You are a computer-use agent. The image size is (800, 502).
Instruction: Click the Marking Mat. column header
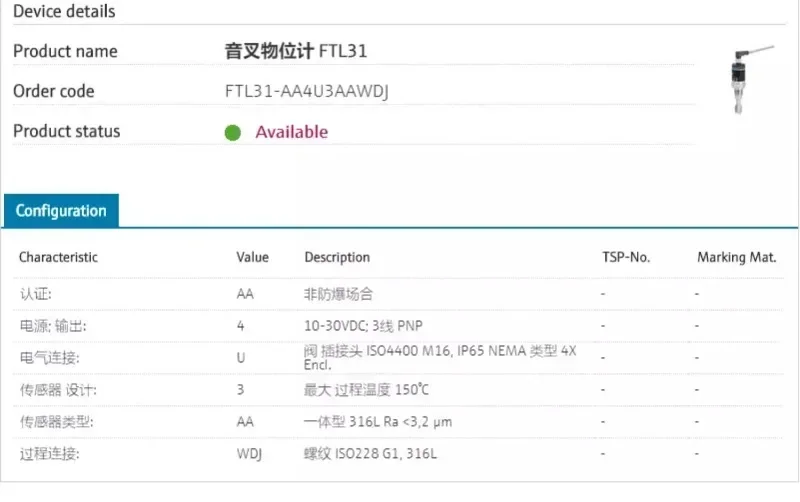737,257
